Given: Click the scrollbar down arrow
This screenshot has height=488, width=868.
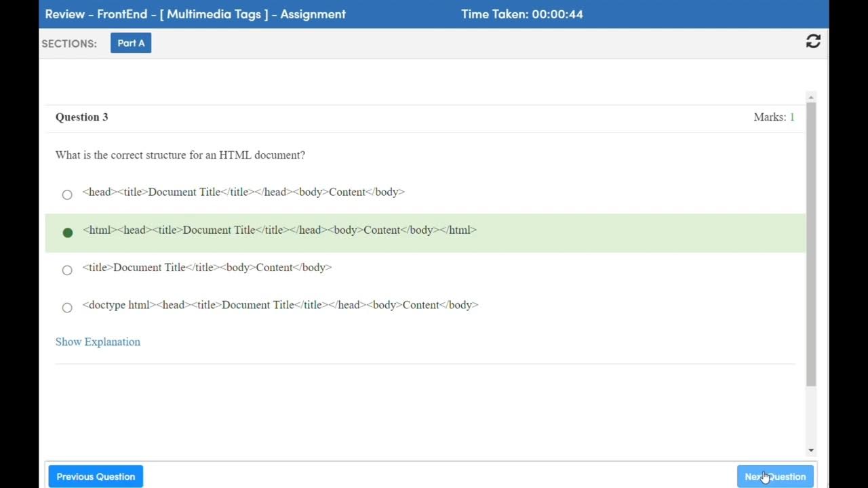Looking at the screenshot, I should point(811,450).
